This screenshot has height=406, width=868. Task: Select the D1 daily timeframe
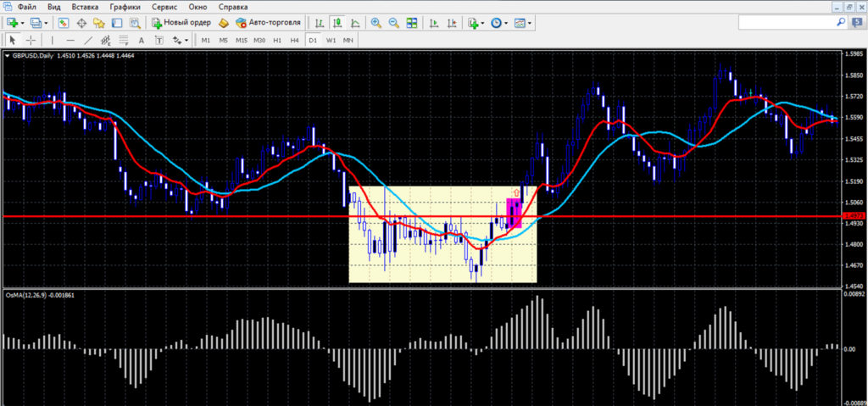pyautogui.click(x=313, y=41)
